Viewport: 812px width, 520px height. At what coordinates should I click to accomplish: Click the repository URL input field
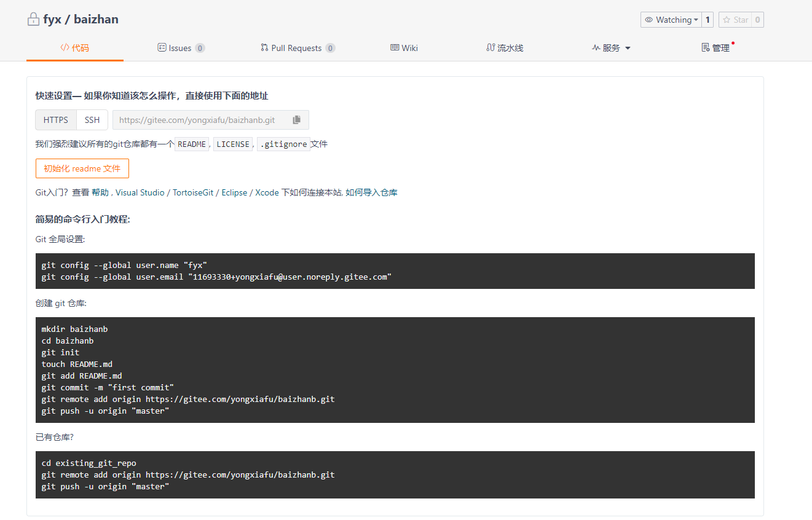200,120
